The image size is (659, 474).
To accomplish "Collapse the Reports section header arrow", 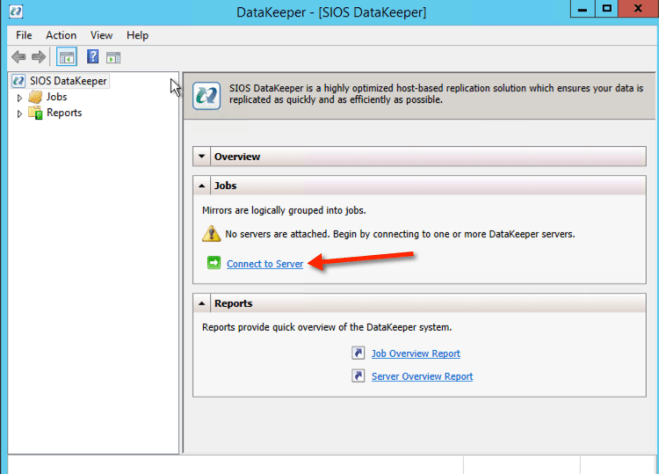I will click(x=202, y=303).
